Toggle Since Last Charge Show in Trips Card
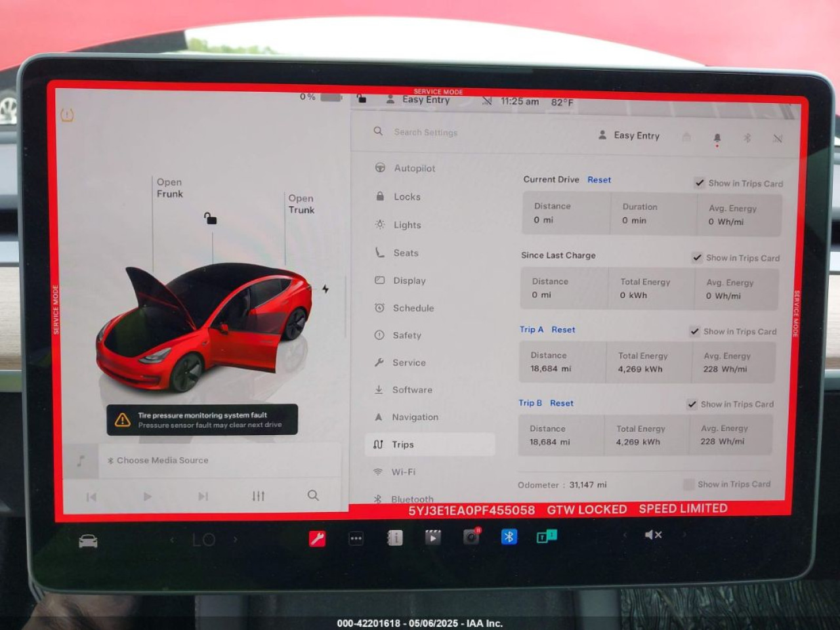840x630 pixels. 697,258
